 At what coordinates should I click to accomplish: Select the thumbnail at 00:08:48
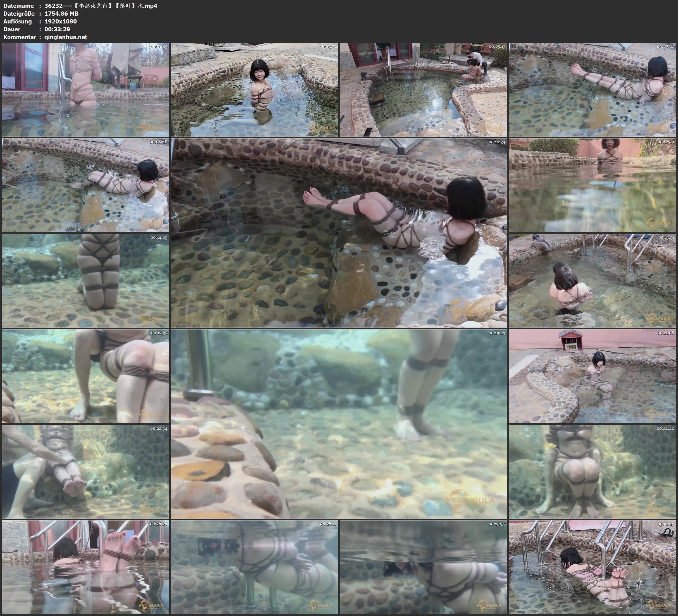85,185
